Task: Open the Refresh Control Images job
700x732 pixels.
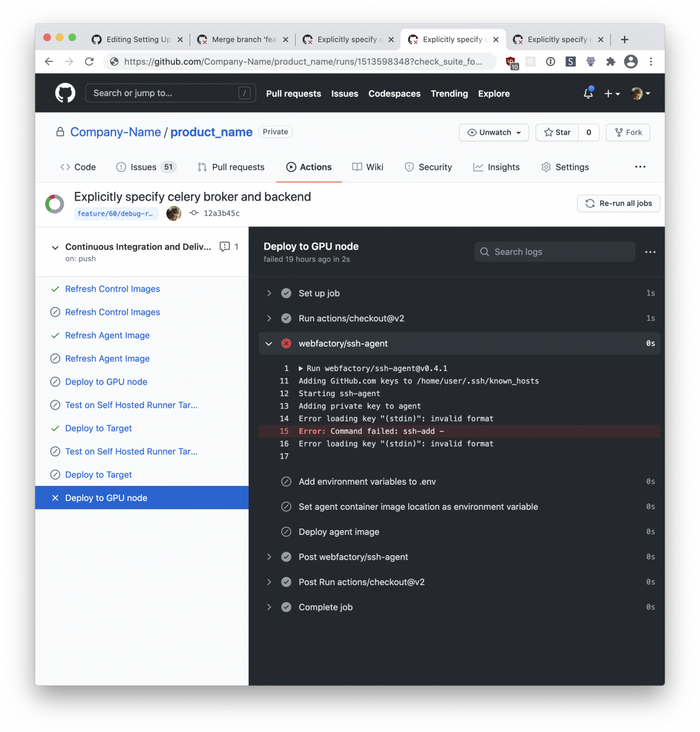Action: pos(113,289)
